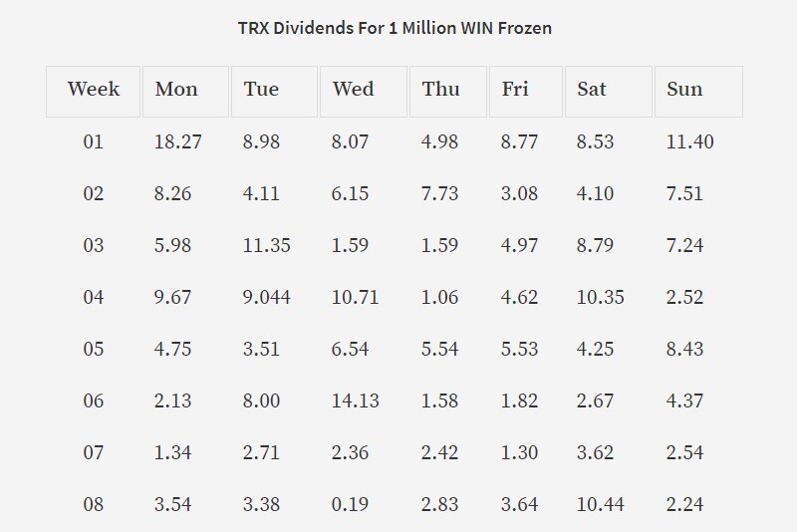Select week 05 row label
The height and width of the screenshot is (532, 797).
[x=94, y=349]
